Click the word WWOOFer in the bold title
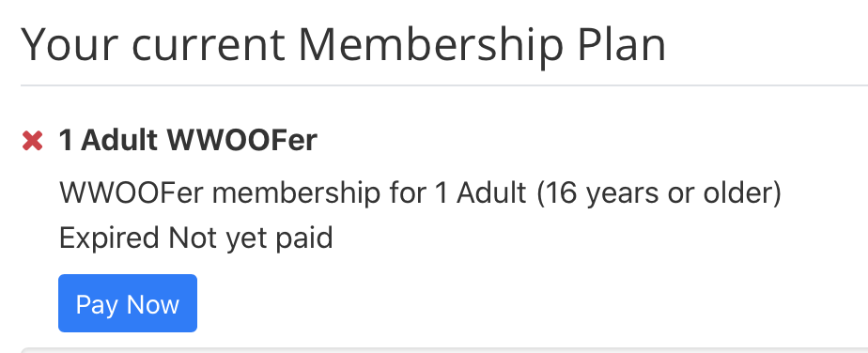This screenshot has width=868, height=353. click(x=242, y=141)
